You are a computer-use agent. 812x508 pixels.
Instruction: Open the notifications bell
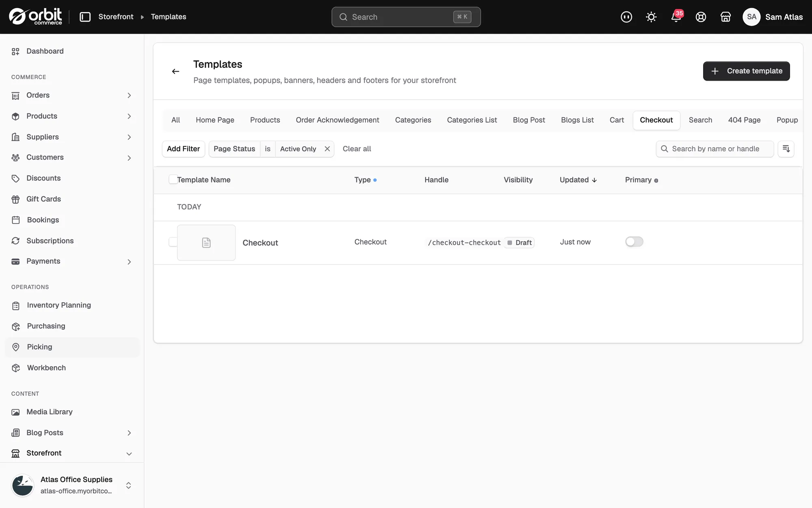(676, 17)
